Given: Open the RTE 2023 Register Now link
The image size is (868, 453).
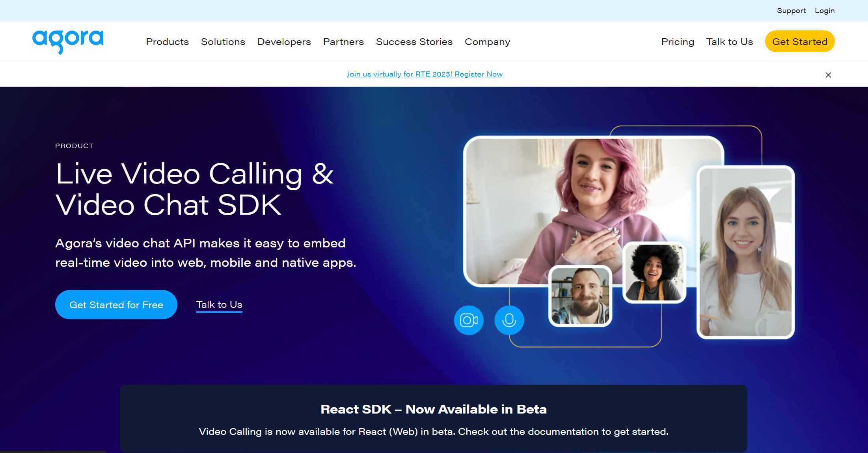Looking at the screenshot, I should tap(425, 74).
